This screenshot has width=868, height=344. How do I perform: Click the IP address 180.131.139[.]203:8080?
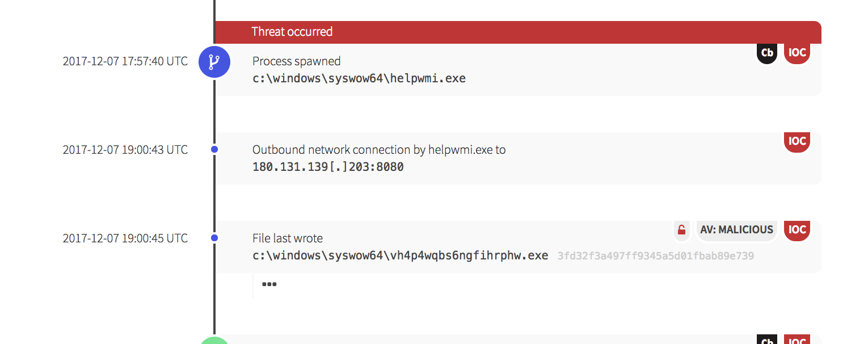tap(328, 167)
